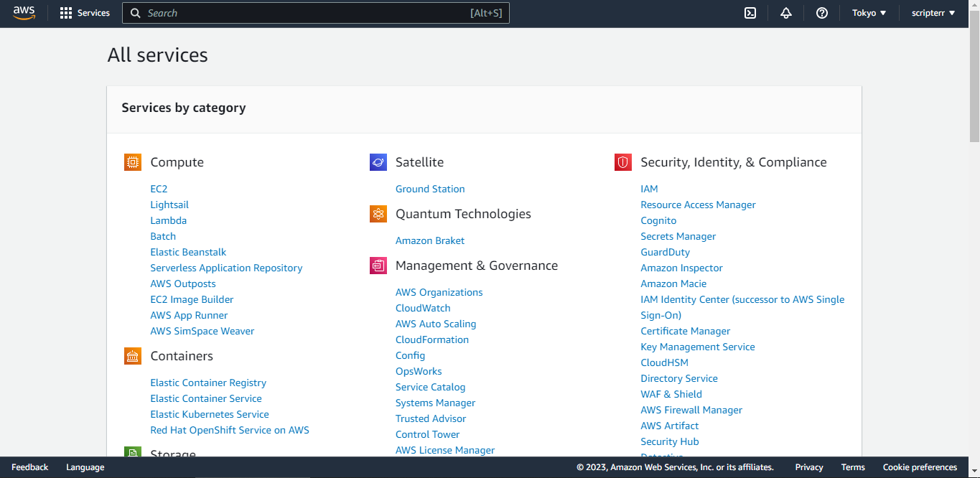This screenshot has width=980, height=478.
Task: Open Cognito link
Action: tap(658, 220)
